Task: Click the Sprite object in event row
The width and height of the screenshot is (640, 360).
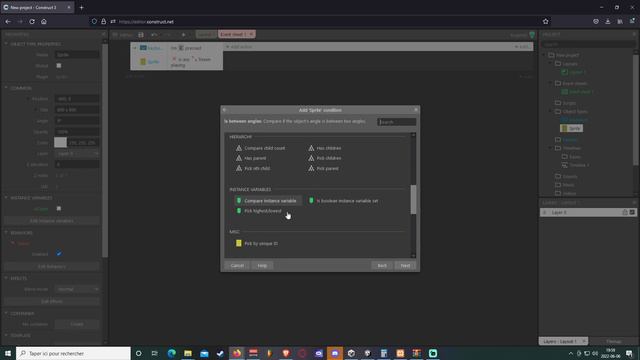Action: pyautogui.click(x=150, y=62)
